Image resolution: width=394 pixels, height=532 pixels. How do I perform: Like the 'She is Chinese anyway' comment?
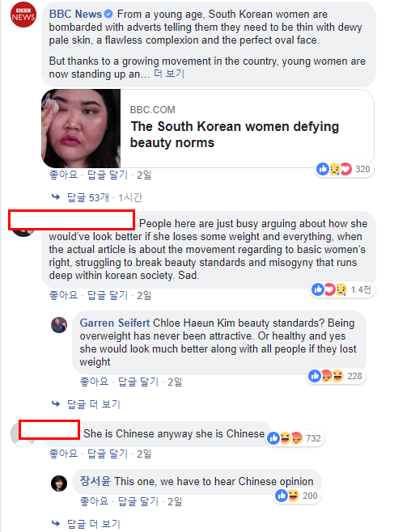pyautogui.click(x=63, y=454)
